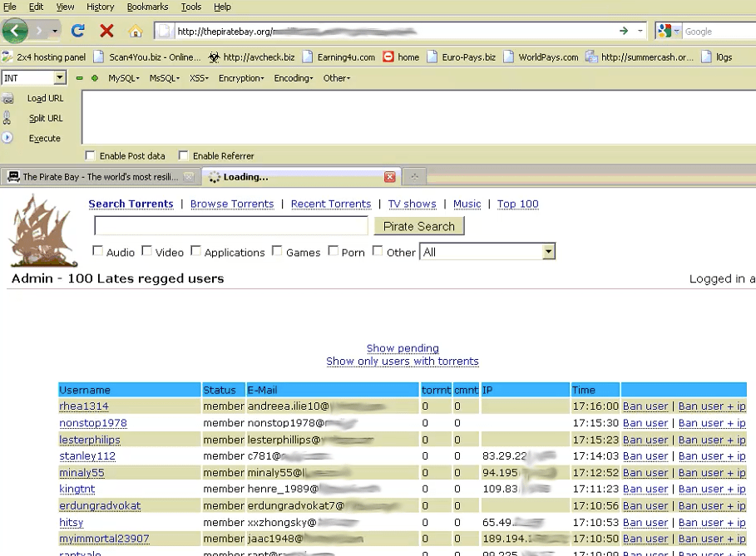This screenshot has height=556, width=756.
Task: Click the Reload page icon
Action: pyautogui.click(x=77, y=30)
